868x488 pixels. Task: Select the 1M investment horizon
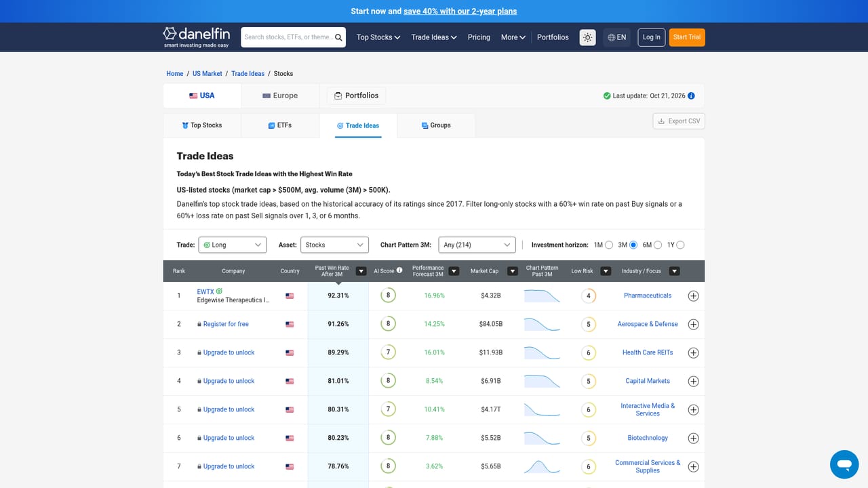pyautogui.click(x=609, y=245)
